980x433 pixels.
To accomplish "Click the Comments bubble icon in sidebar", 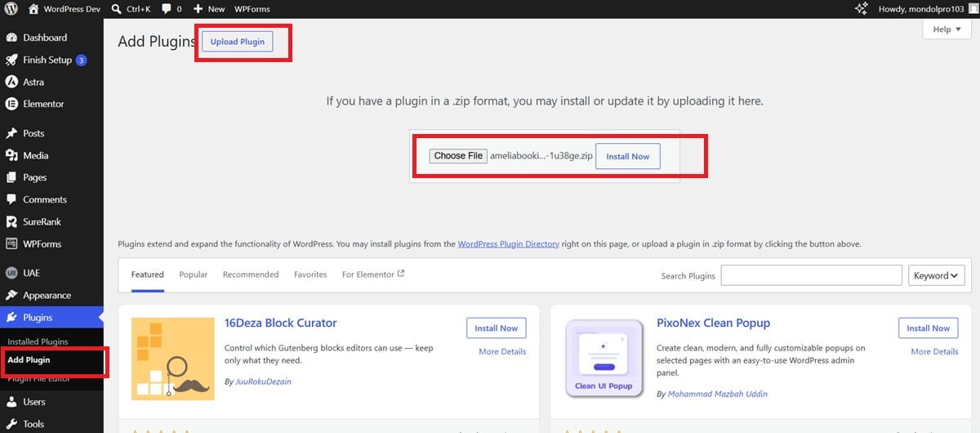I will tap(12, 199).
